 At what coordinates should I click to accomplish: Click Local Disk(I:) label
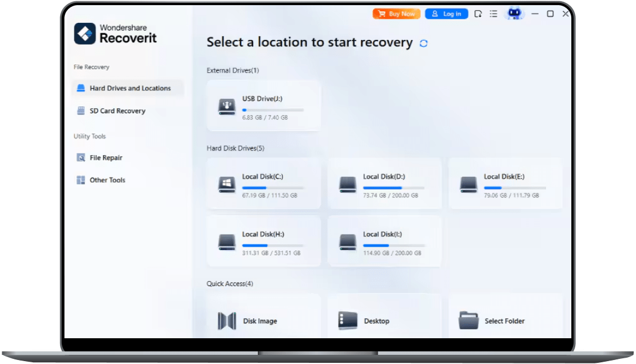383,234
